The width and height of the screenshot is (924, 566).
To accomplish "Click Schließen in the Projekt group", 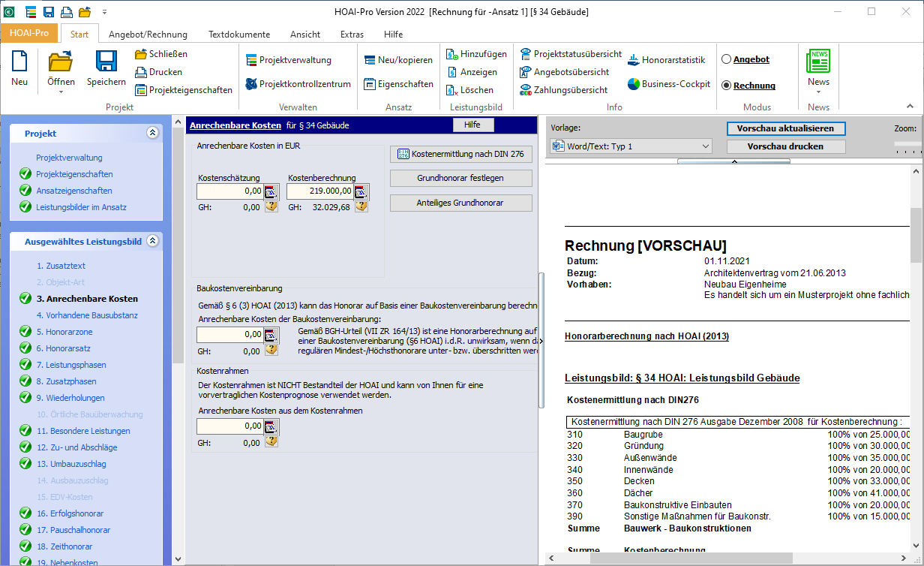I will [x=161, y=54].
